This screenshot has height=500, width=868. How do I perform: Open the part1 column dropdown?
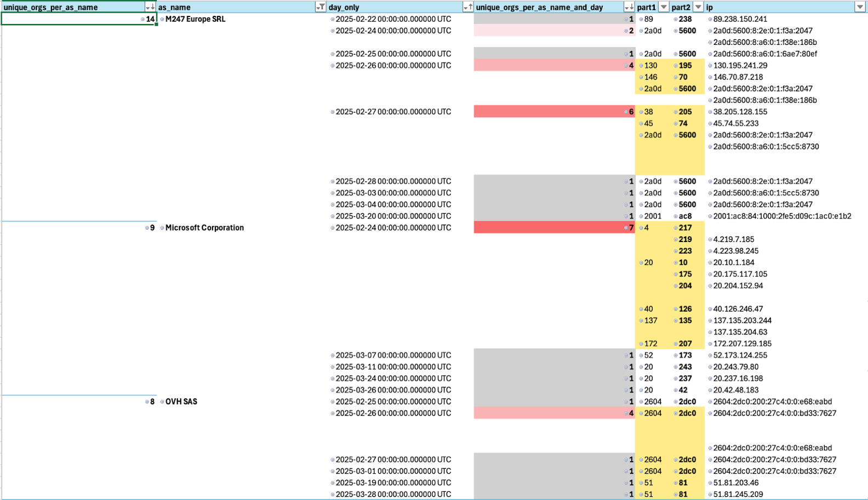[664, 7]
